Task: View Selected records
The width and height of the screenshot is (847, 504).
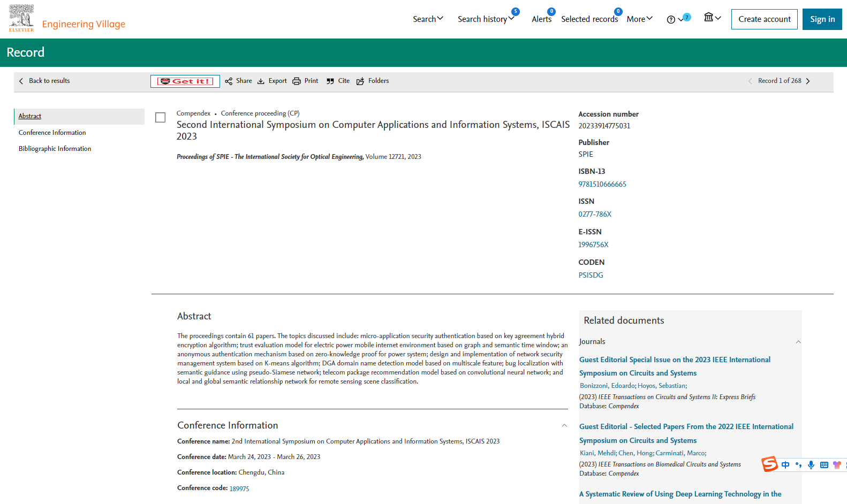Action: 589,19
